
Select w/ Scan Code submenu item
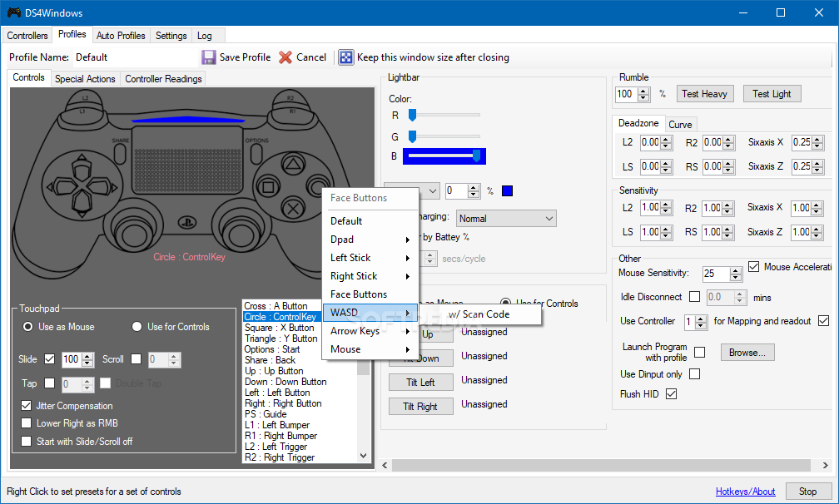tap(479, 314)
